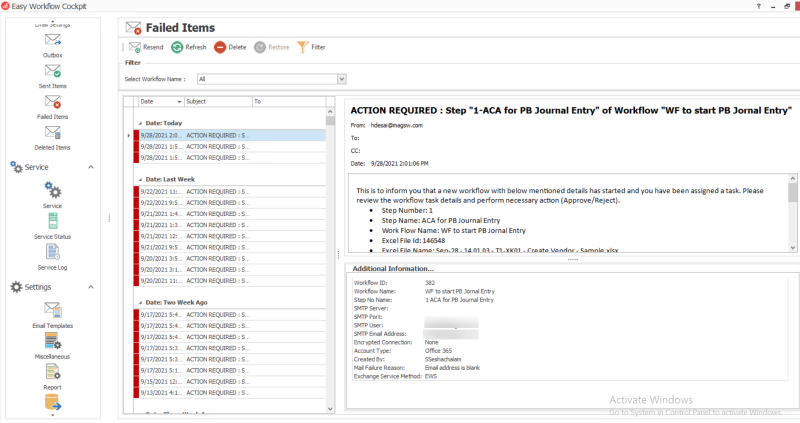Open the Sent Items icon
This screenshot has height=423, width=800.
[x=53, y=71]
